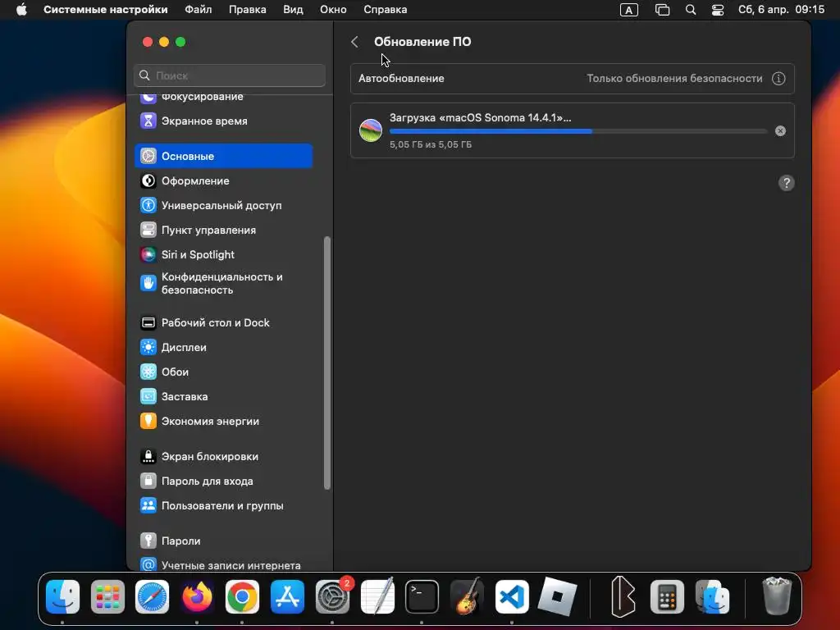Open Дисплеи settings
The width and height of the screenshot is (840, 630).
click(x=223, y=347)
